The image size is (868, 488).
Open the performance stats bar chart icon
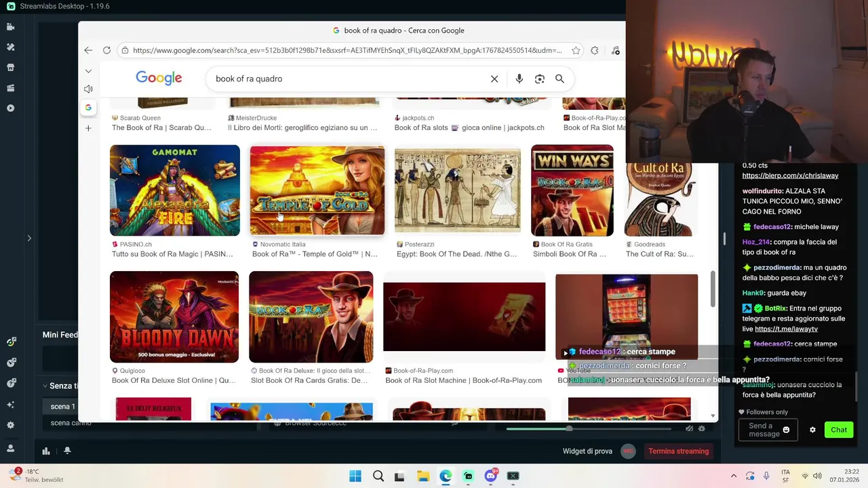(46, 451)
